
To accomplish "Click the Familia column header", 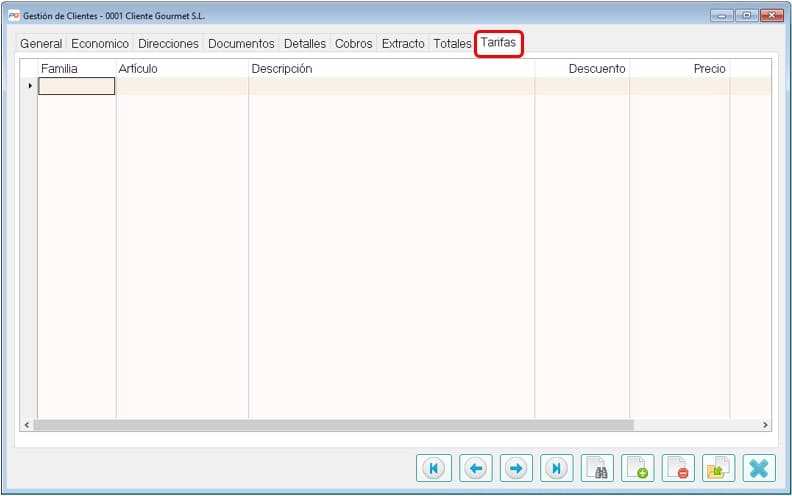I will [x=77, y=69].
